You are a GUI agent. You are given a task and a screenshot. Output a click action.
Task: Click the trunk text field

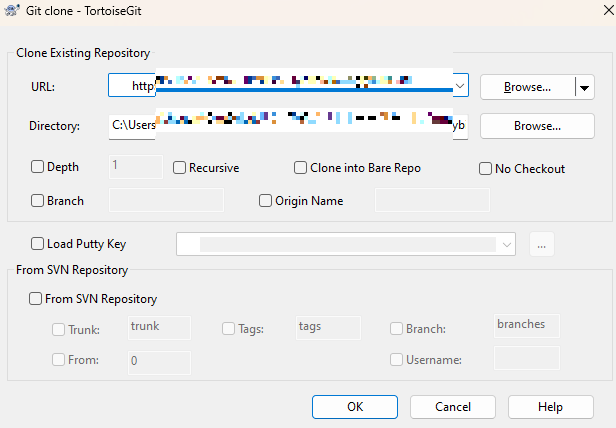(159, 327)
